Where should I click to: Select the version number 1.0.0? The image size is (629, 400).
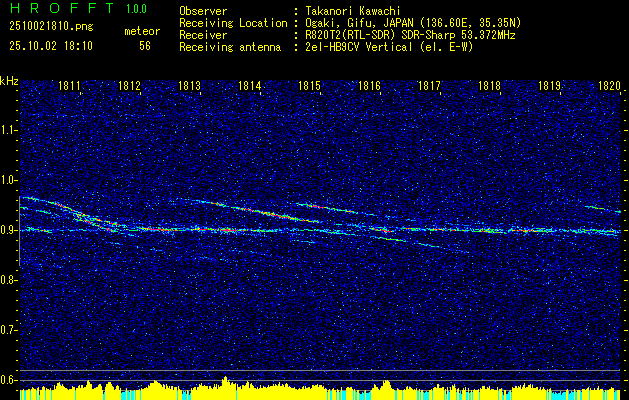[x=136, y=9]
